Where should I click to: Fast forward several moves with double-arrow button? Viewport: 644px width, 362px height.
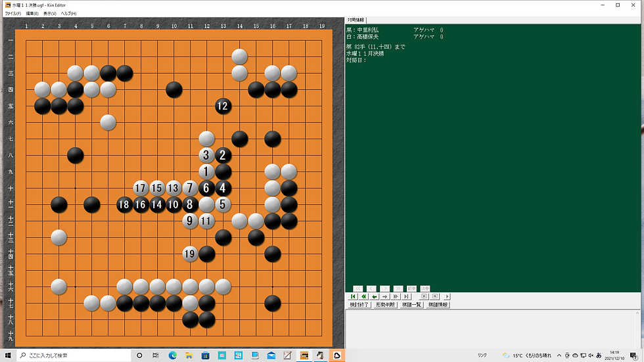click(396, 296)
